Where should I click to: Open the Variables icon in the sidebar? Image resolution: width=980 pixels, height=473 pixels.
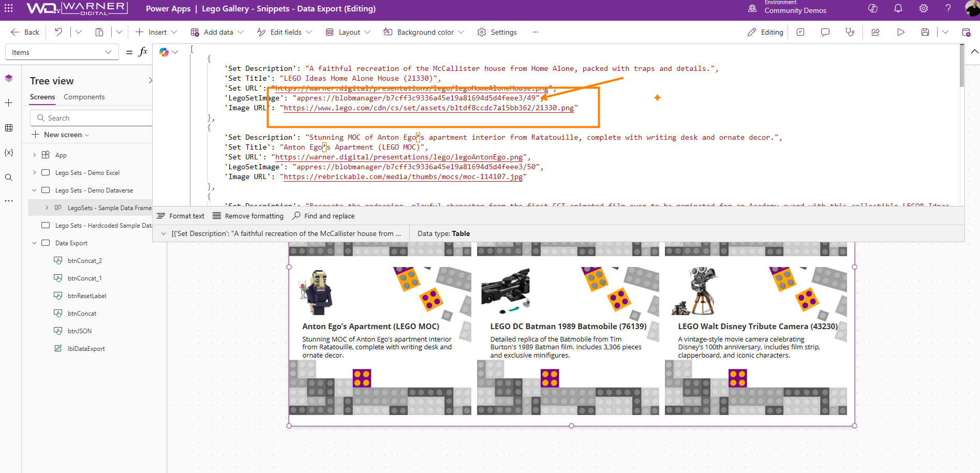tap(9, 153)
